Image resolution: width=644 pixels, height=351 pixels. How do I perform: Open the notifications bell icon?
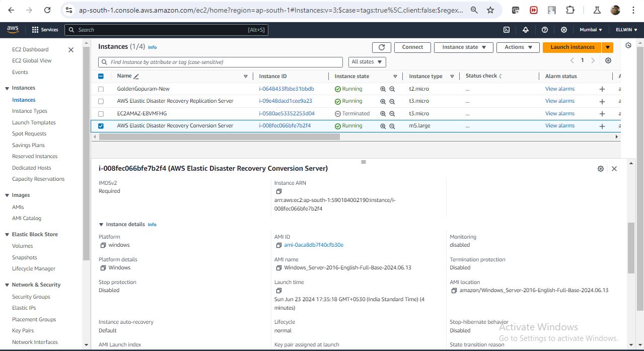point(526,30)
